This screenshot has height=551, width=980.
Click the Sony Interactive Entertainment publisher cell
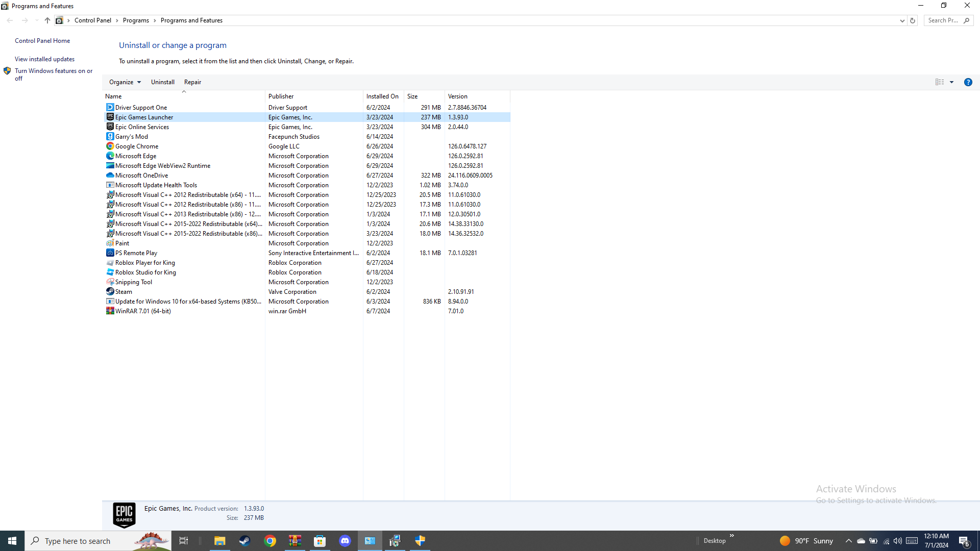point(313,253)
